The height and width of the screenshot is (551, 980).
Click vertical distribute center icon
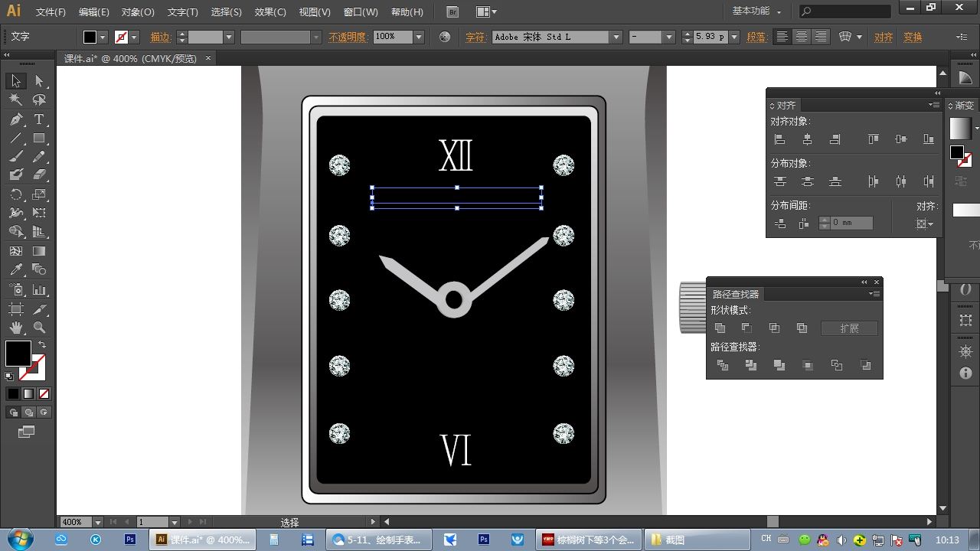click(x=807, y=181)
